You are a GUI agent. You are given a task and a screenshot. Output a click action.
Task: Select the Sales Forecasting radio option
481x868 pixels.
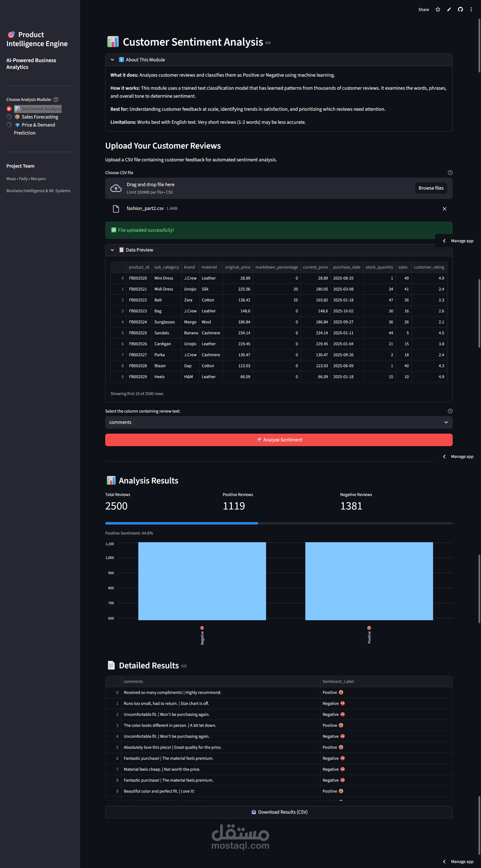tap(9, 117)
